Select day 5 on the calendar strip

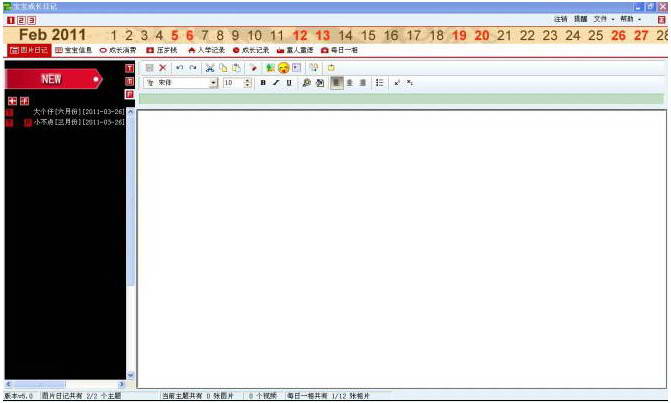click(x=175, y=36)
